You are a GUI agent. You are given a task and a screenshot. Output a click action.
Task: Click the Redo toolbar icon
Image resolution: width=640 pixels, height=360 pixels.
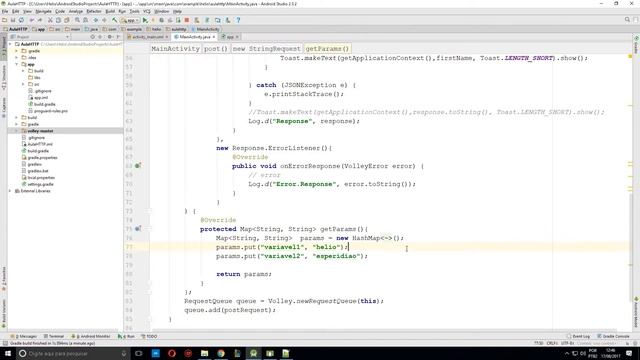click(x=40, y=20)
